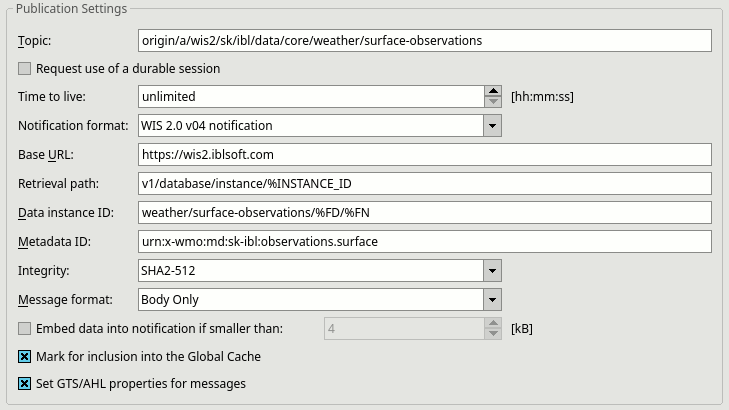Check Embed data into notification option

pyautogui.click(x=25, y=329)
